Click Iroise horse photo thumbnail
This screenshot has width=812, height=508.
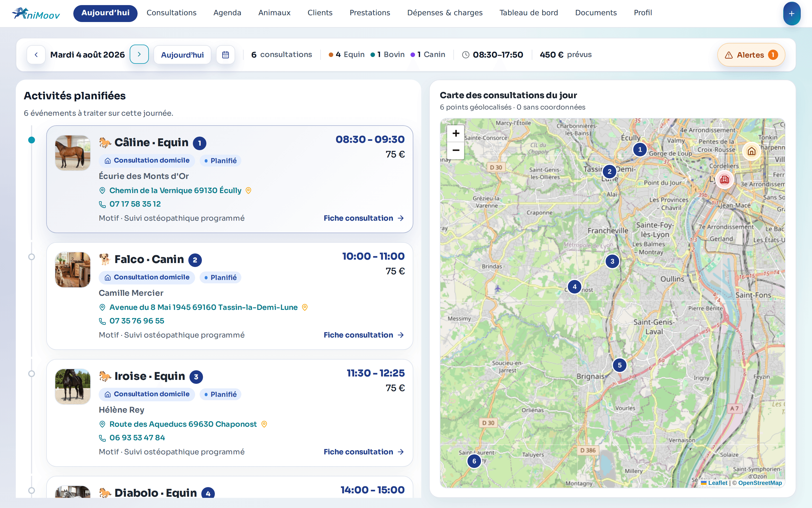pos(73,387)
